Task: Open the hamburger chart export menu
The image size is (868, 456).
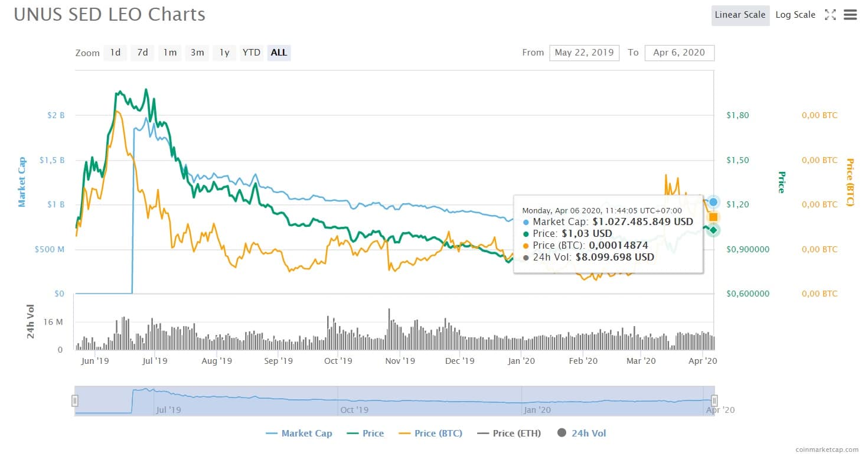Action: point(850,15)
